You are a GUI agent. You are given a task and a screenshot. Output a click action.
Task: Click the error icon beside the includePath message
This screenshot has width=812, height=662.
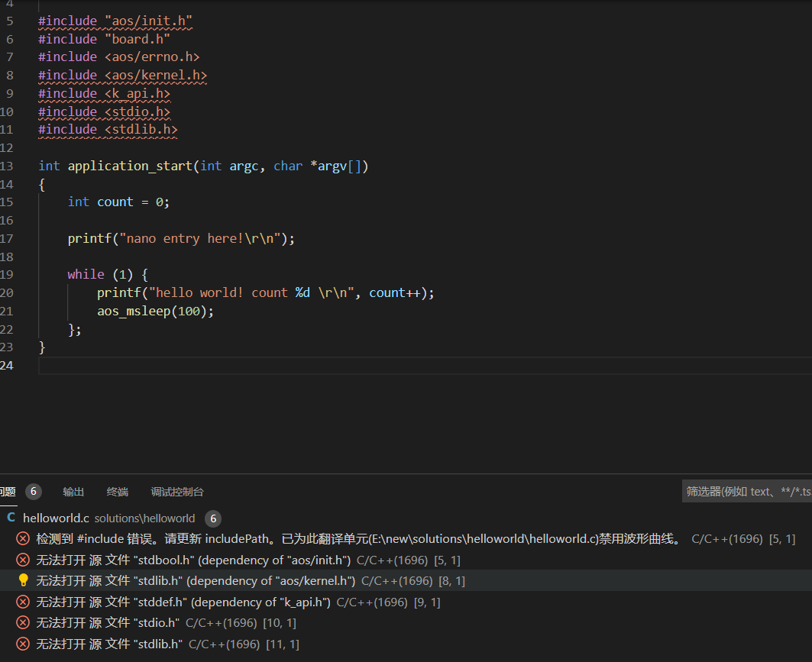22,538
